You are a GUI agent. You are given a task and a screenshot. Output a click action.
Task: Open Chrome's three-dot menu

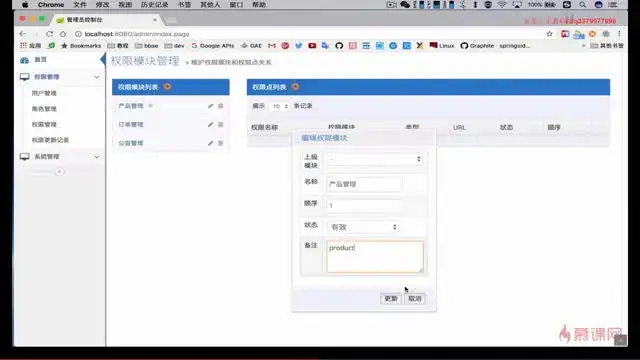tap(619, 34)
